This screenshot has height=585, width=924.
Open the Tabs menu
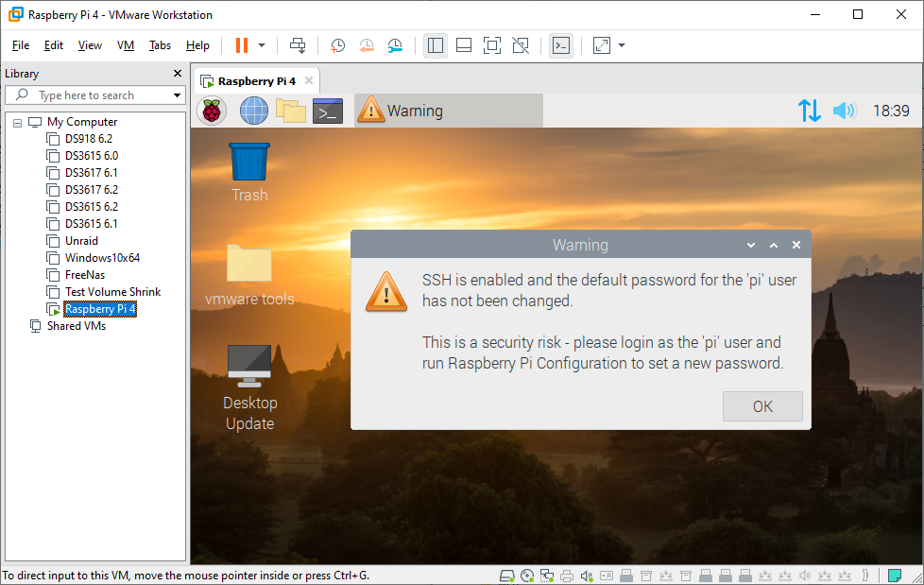pyautogui.click(x=160, y=45)
